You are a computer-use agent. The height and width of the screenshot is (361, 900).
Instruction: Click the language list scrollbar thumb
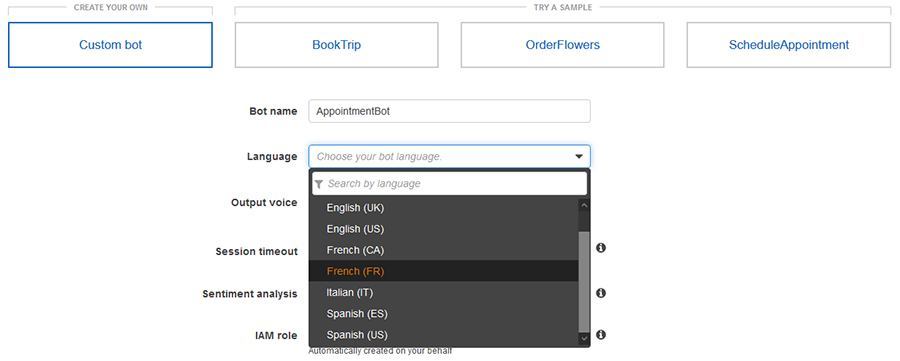584,282
